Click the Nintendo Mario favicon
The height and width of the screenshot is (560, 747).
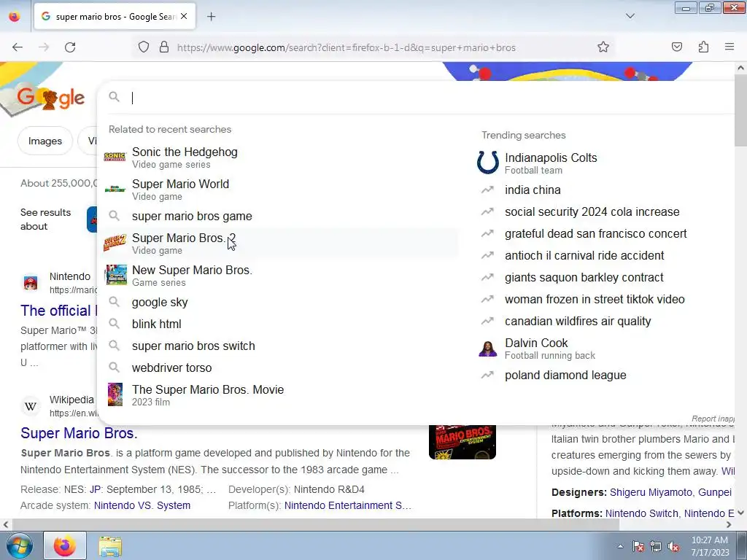point(31,283)
